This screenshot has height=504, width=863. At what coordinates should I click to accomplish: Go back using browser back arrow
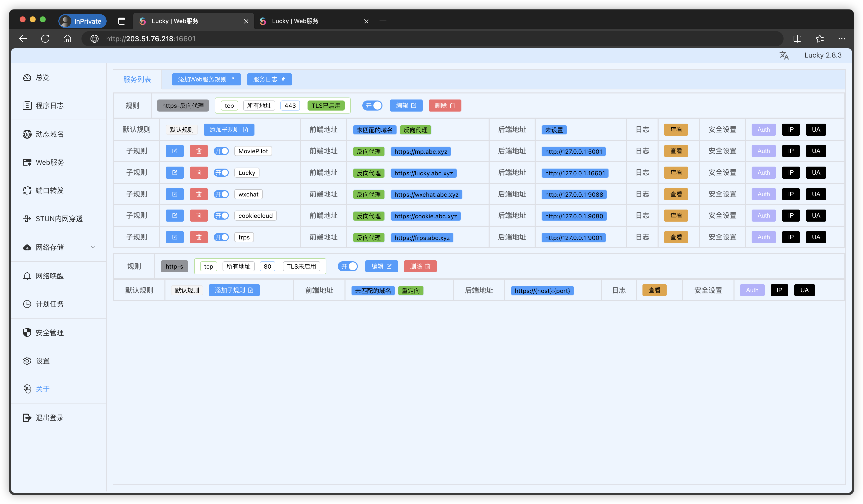point(23,39)
